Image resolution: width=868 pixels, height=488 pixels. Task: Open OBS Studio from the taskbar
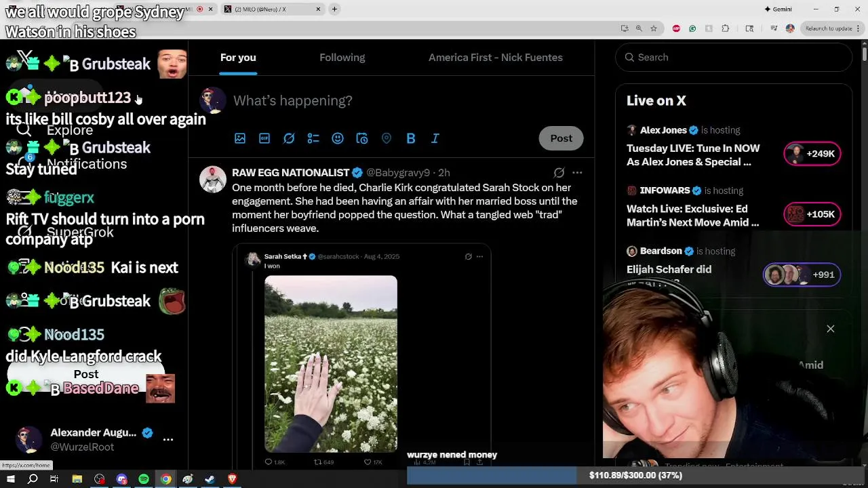click(x=100, y=479)
